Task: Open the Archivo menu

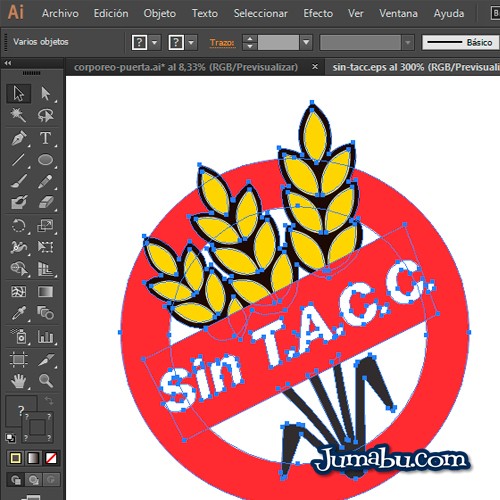Action: 60,13
